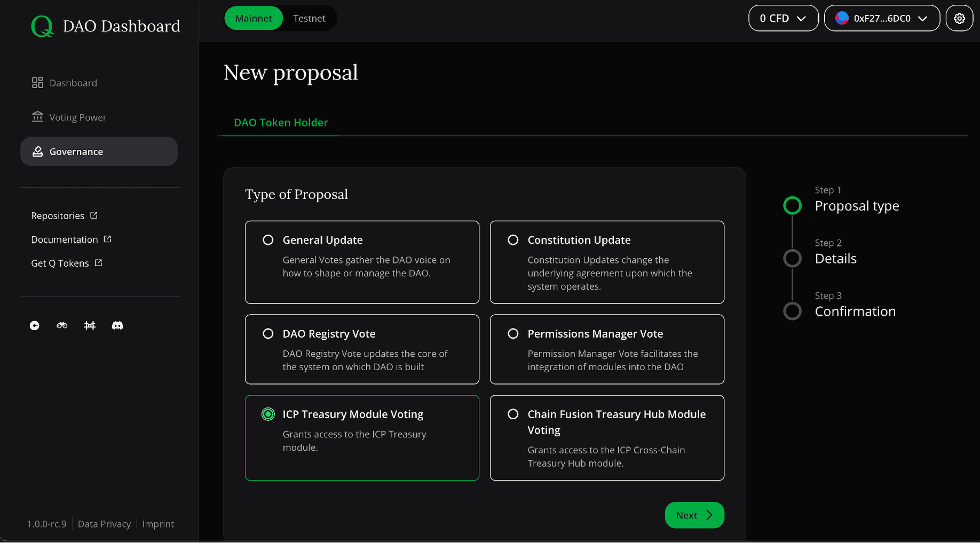Screen dimensions: 980x543
Task: Select the DAO Token Holder tab
Action: tap(281, 122)
